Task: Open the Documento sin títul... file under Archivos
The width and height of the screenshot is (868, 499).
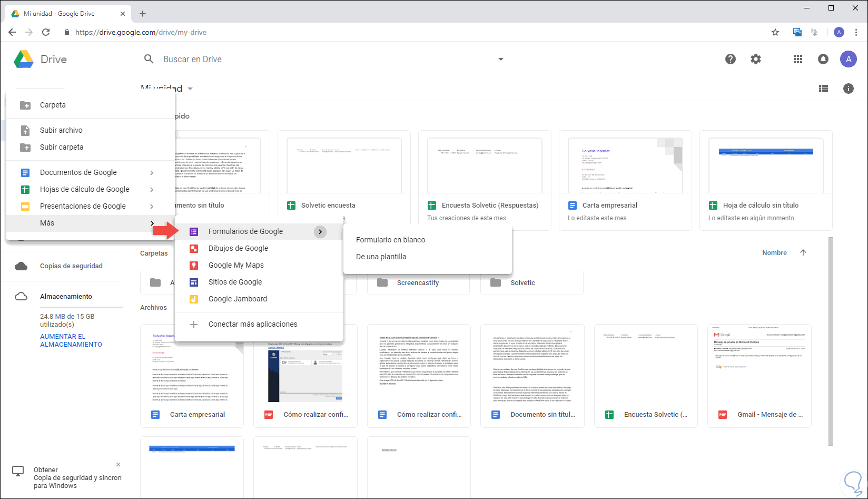Action: coord(532,376)
